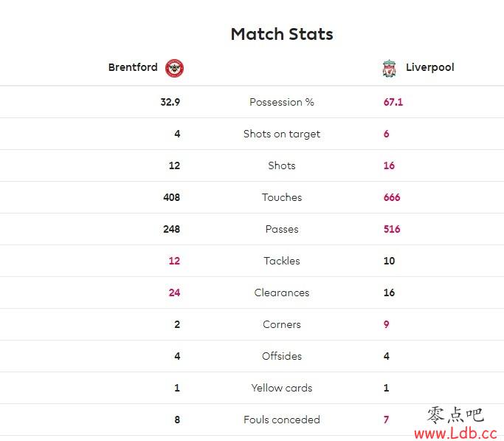Select the Yellow cards stat label

click(x=282, y=388)
